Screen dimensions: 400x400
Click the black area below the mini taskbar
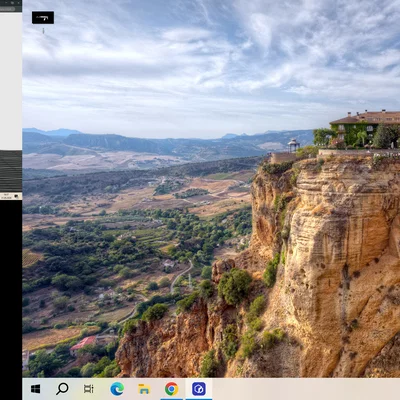pyautogui.click(x=11, y=299)
